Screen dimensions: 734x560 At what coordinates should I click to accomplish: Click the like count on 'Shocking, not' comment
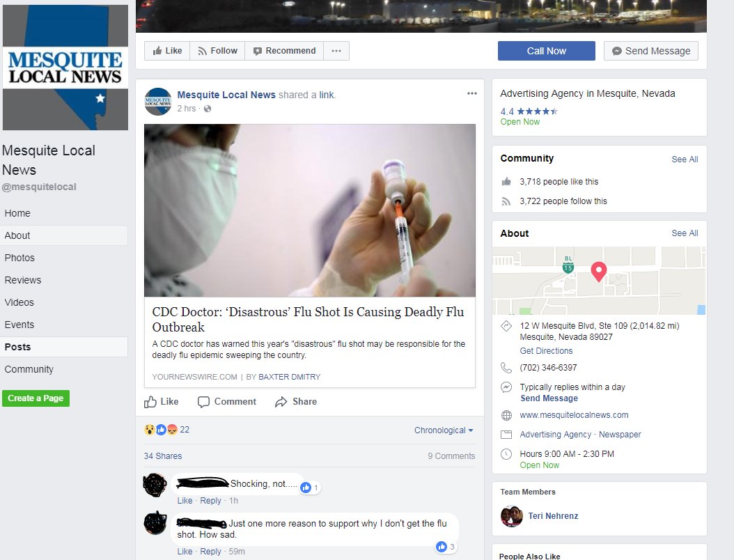click(x=310, y=488)
